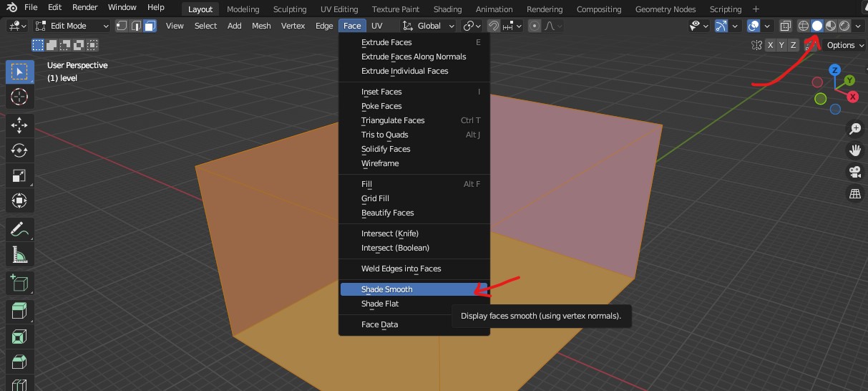868x391 pixels.
Task: Choose Triangulate Faces menu entry
Action: click(414, 120)
